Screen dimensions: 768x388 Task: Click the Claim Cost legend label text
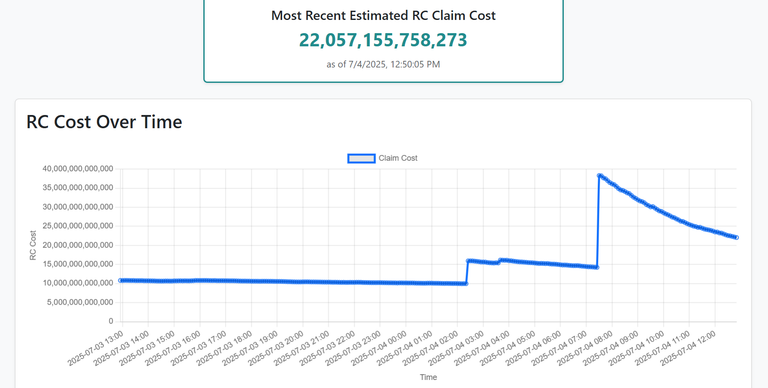point(398,158)
